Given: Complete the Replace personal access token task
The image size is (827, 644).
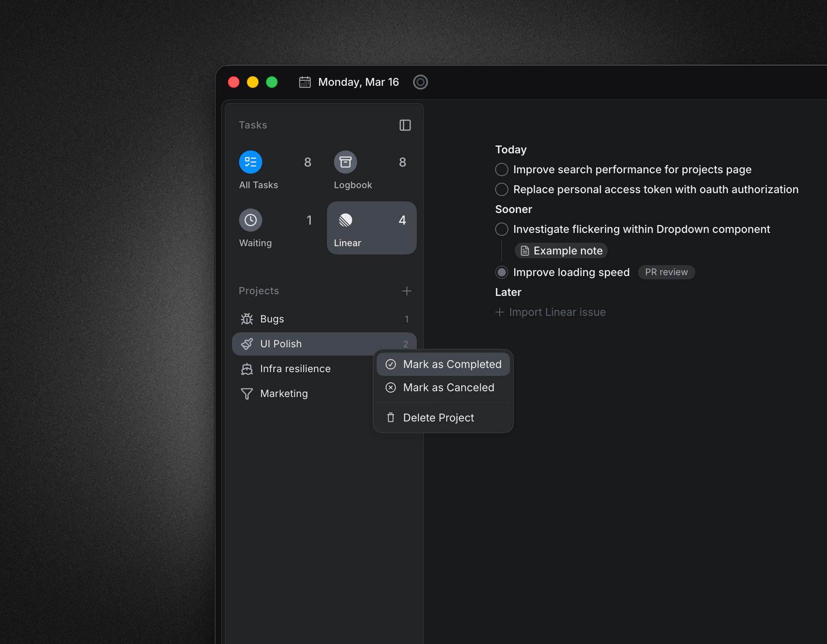Looking at the screenshot, I should (501, 189).
